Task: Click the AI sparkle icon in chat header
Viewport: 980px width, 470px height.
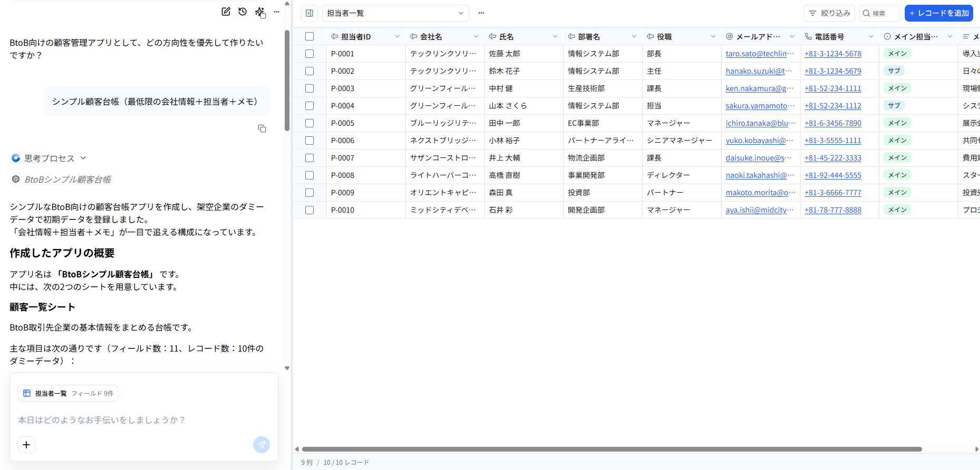Action: coord(260,12)
